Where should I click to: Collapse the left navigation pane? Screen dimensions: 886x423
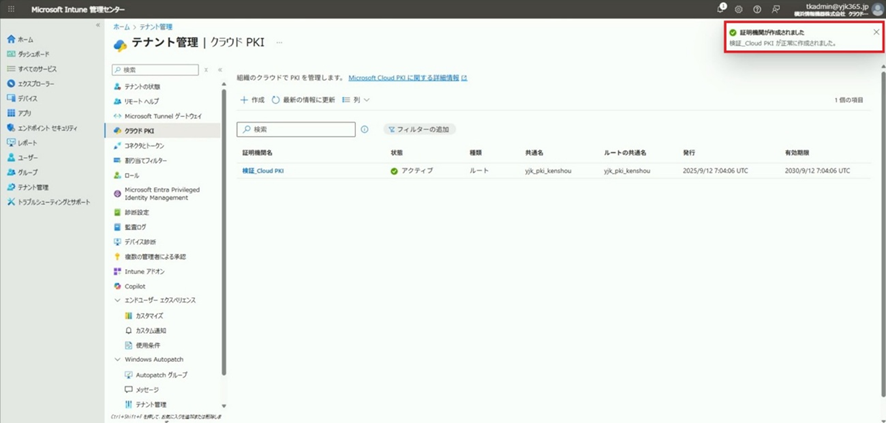pyautogui.click(x=98, y=25)
